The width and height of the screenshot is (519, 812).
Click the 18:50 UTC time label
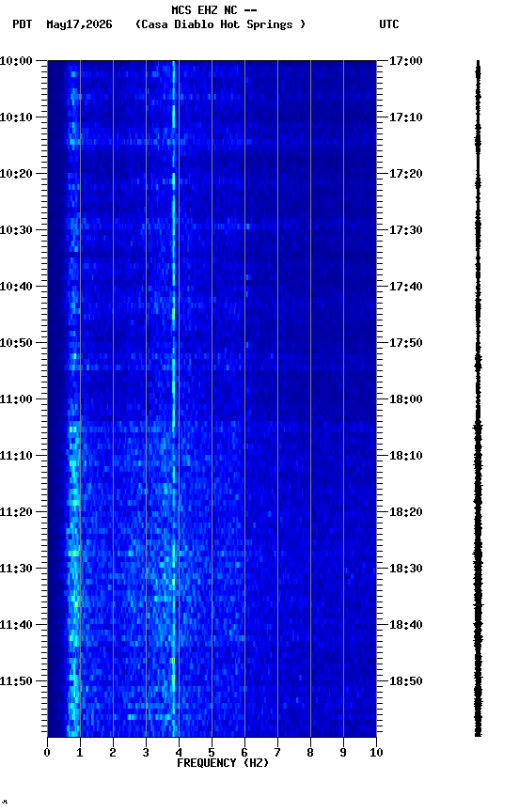406,681
